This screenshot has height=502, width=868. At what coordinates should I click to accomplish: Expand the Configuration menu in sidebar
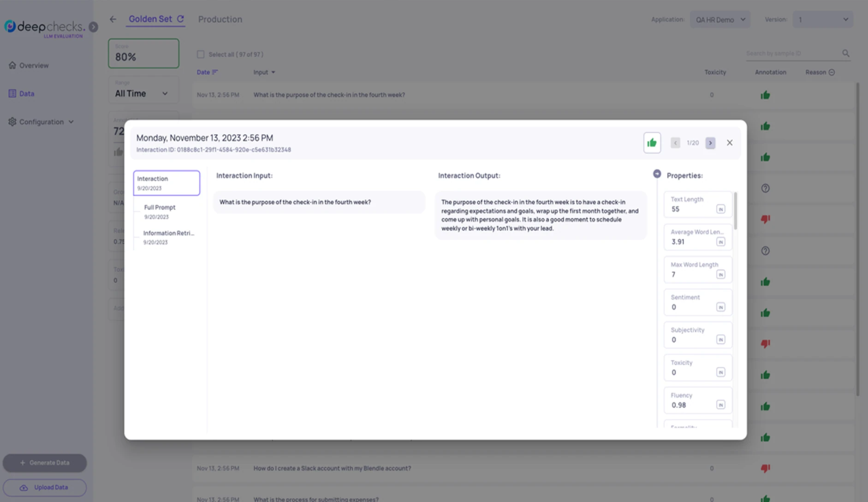pyautogui.click(x=41, y=122)
